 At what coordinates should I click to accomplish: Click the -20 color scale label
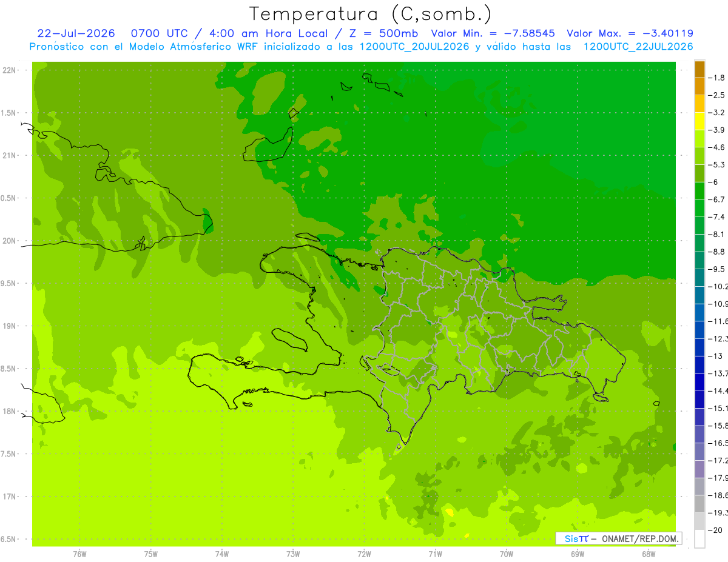point(716,530)
